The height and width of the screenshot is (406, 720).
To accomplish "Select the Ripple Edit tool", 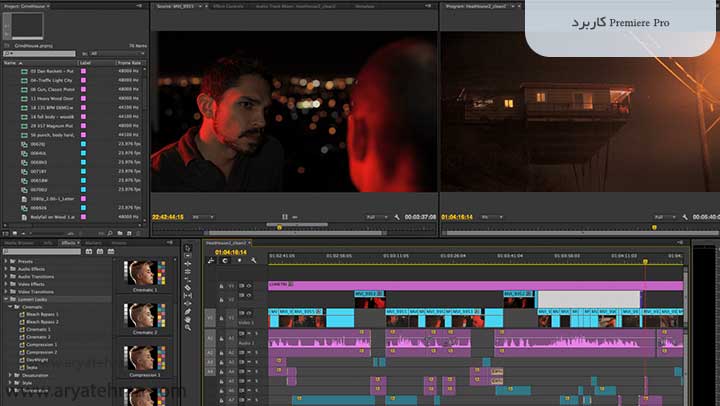I will click(x=188, y=264).
